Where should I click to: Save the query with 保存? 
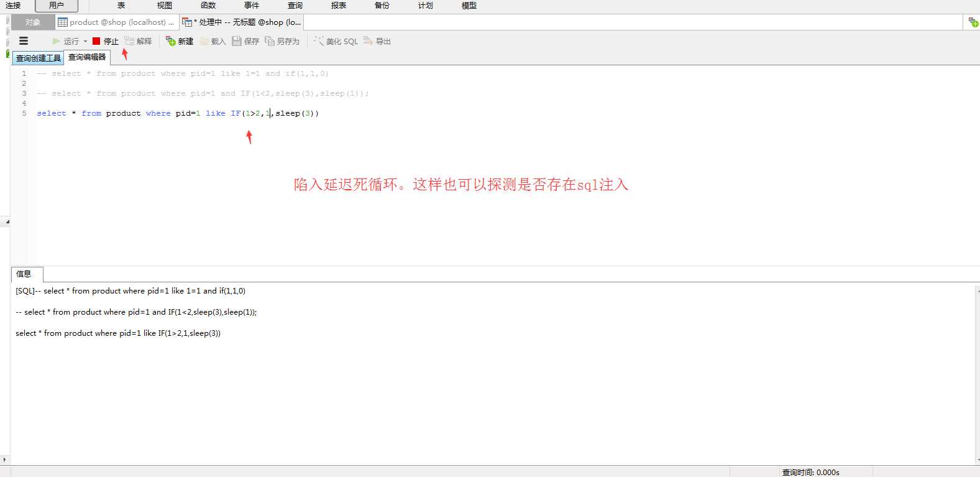pos(245,41)
